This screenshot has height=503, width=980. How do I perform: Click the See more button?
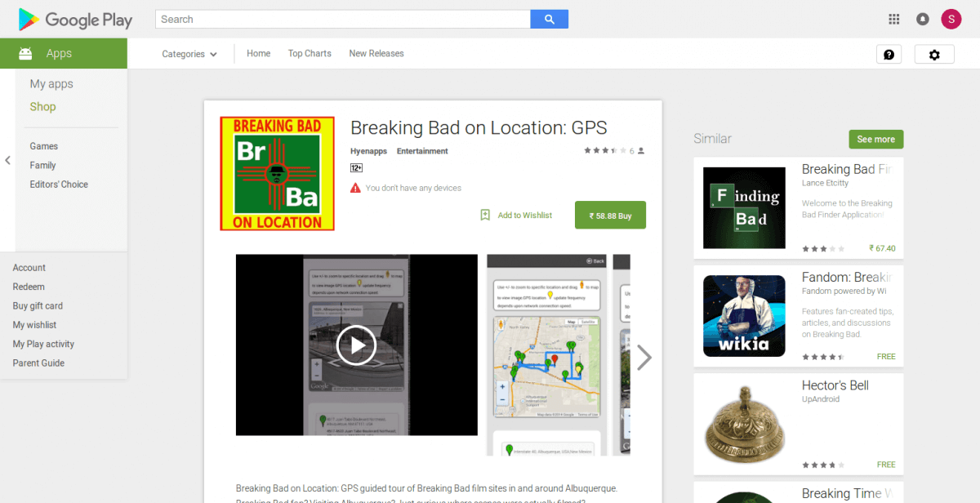tap(876, 139)
